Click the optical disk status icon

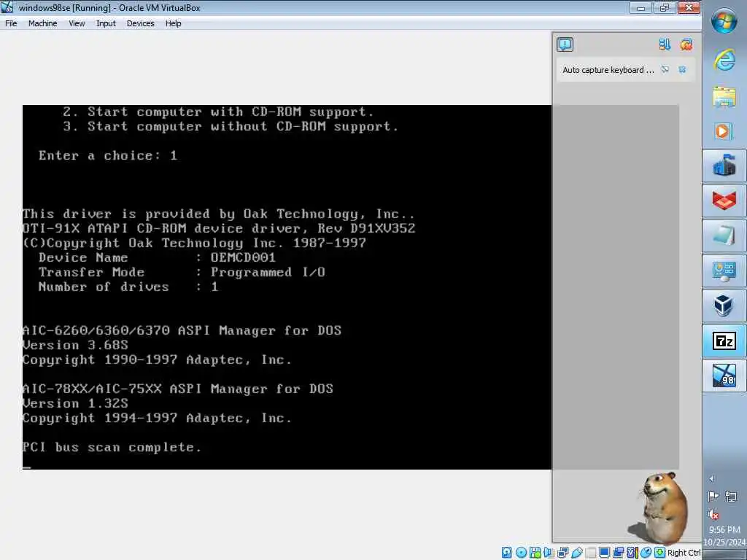point(521,553)
